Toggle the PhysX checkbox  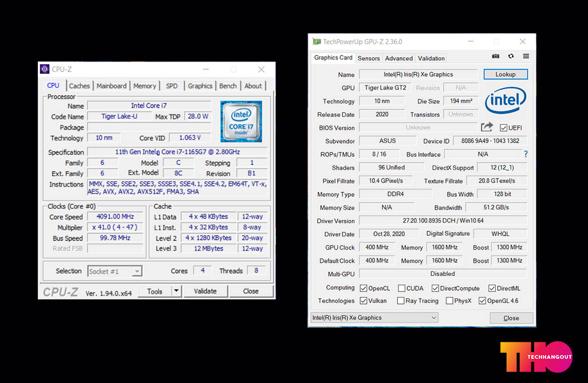[449, 301]
